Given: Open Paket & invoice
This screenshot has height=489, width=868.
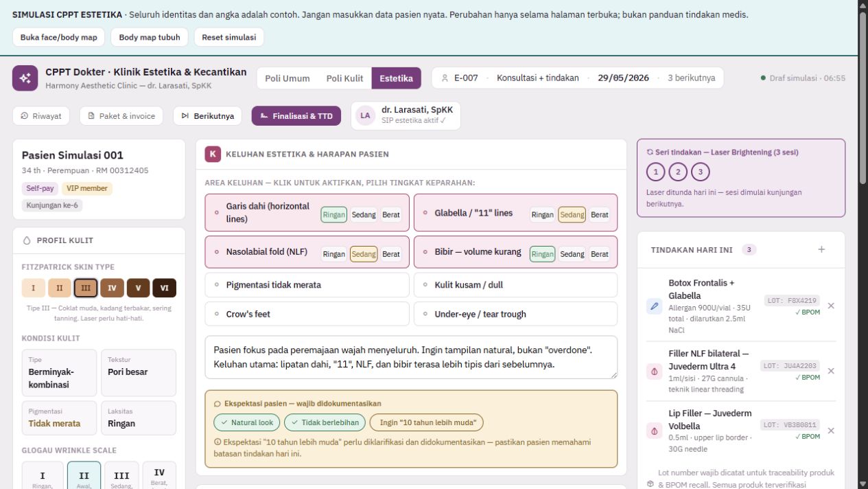Looking at the screenshot, I should pos(121,116).
